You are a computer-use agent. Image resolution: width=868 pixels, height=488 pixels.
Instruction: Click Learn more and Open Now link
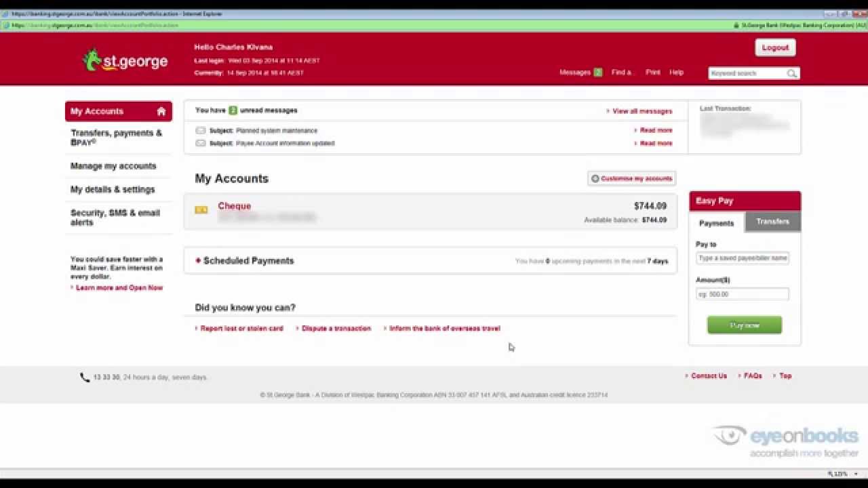[119, 288]
